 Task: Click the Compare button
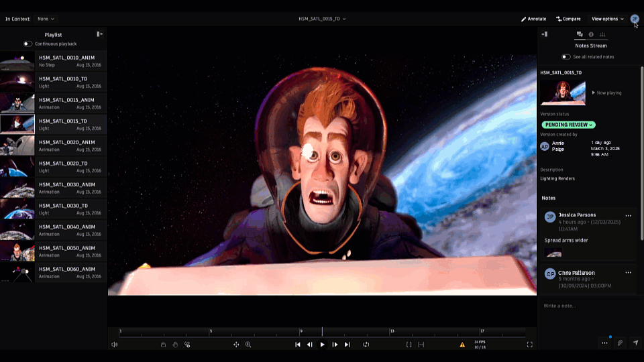(568, 19)
